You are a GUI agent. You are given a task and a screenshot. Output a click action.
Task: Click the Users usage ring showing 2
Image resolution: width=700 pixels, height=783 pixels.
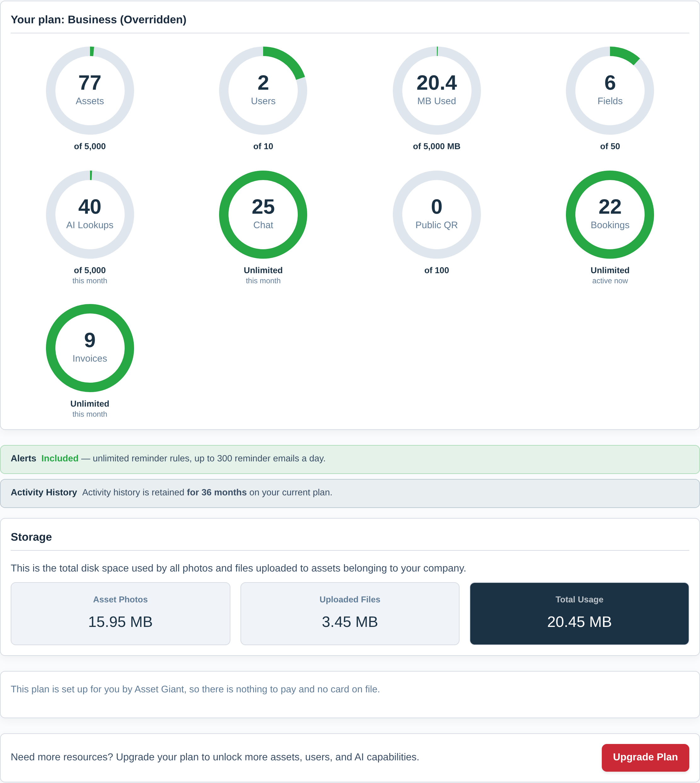pyautogui.click(x=263, y=91)
